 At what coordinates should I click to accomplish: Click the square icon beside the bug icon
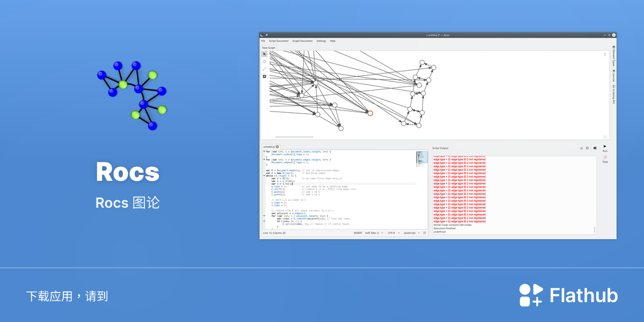[587, 148]
